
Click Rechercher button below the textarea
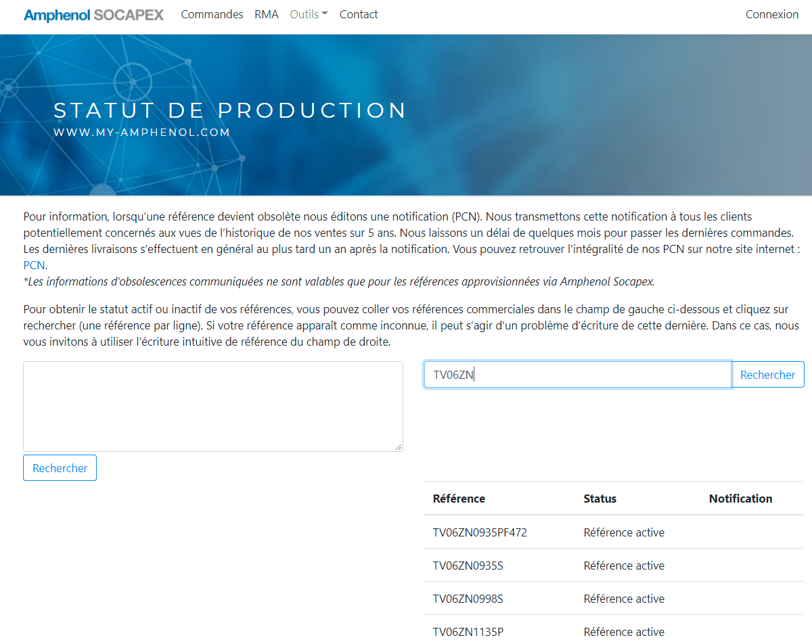coord(60,468)
